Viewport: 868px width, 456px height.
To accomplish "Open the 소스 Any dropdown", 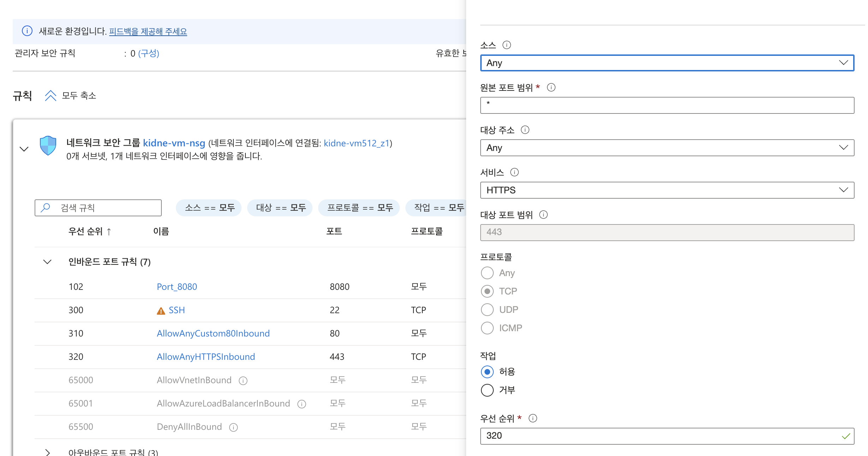I will pos(667,63).
